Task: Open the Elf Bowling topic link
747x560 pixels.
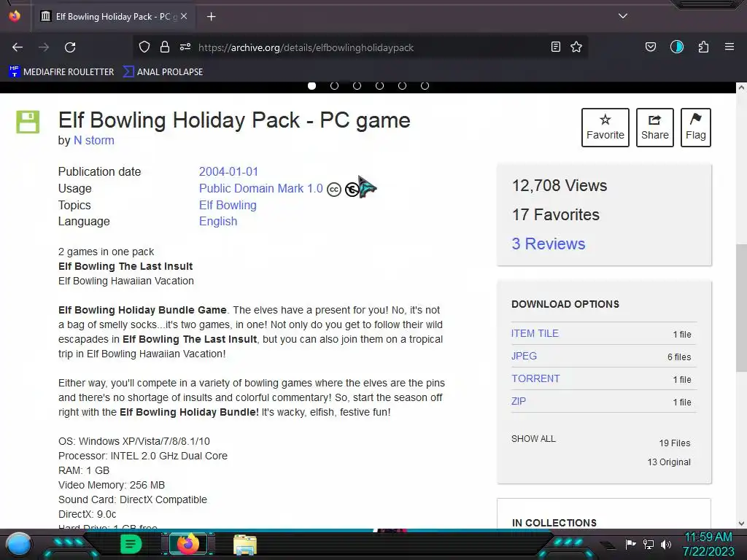Action: click(x=228, y=205)
